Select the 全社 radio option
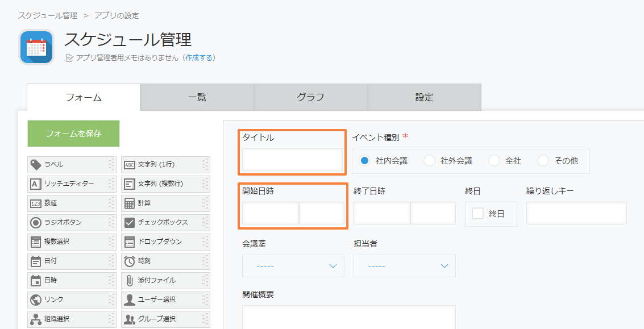This screenshot has height=329, width=644. pyautogui.click(x=494, y=161)
